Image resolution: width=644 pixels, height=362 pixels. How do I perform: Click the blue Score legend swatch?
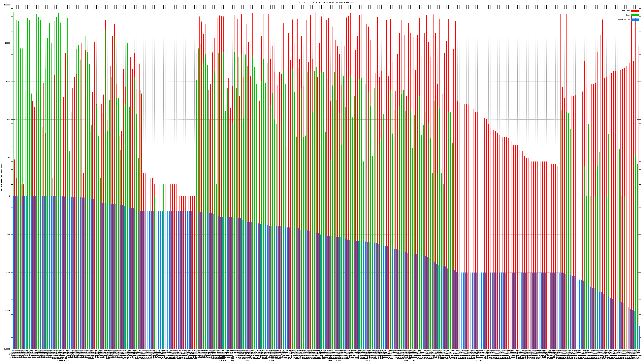click(635, 20)
